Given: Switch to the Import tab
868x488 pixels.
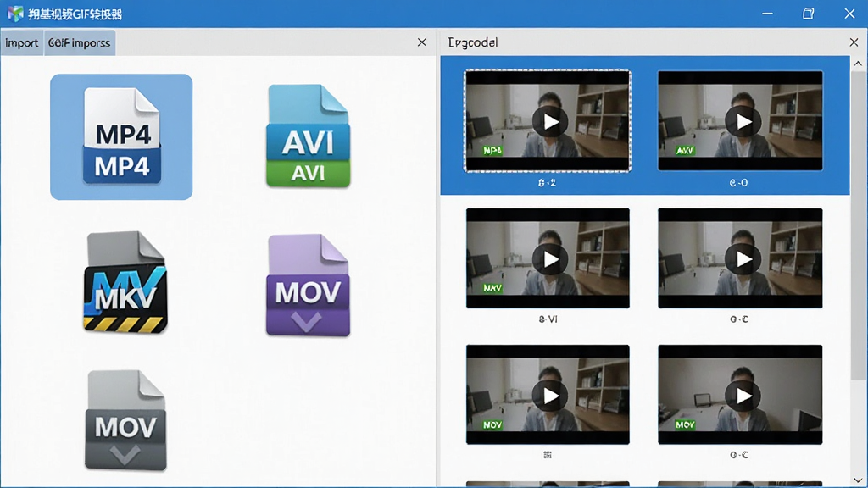Looking at the screenshot, I should point(22,42).
